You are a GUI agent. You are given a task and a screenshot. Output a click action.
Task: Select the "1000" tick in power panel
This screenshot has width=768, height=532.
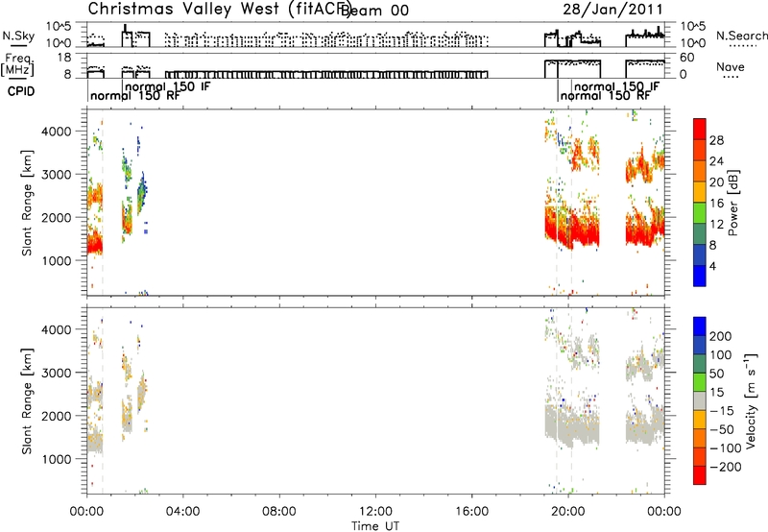coord(57,260)
